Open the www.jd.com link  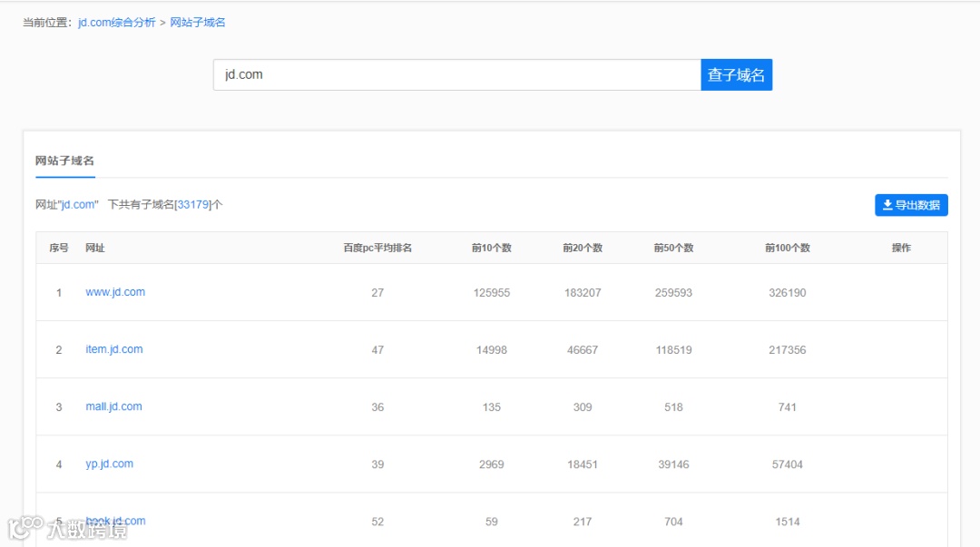tap(115, 292)
